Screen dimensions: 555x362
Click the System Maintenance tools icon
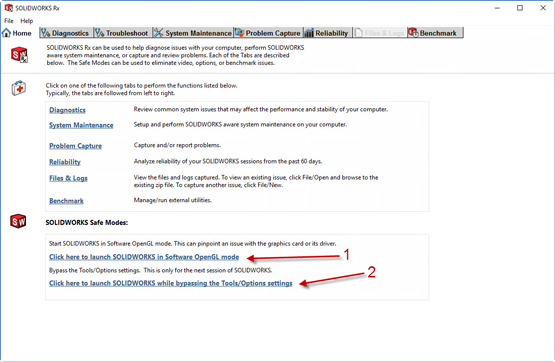click(x=158, y=33)
